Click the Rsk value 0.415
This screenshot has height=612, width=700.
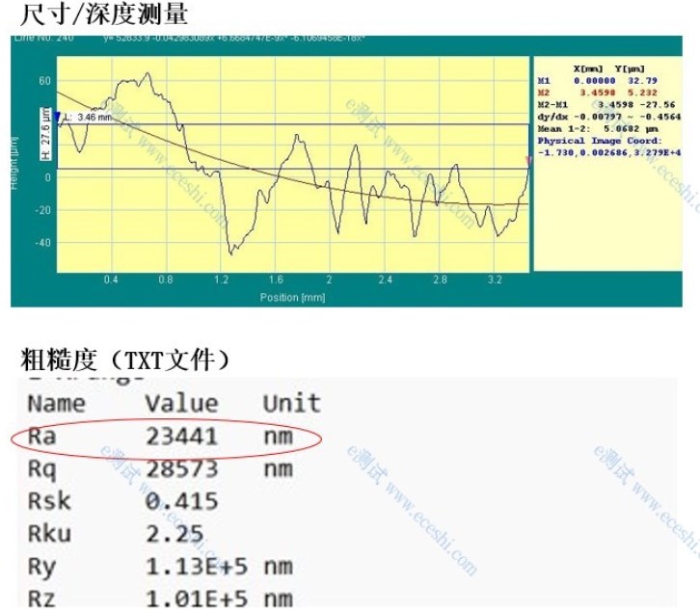click(181, 501)
